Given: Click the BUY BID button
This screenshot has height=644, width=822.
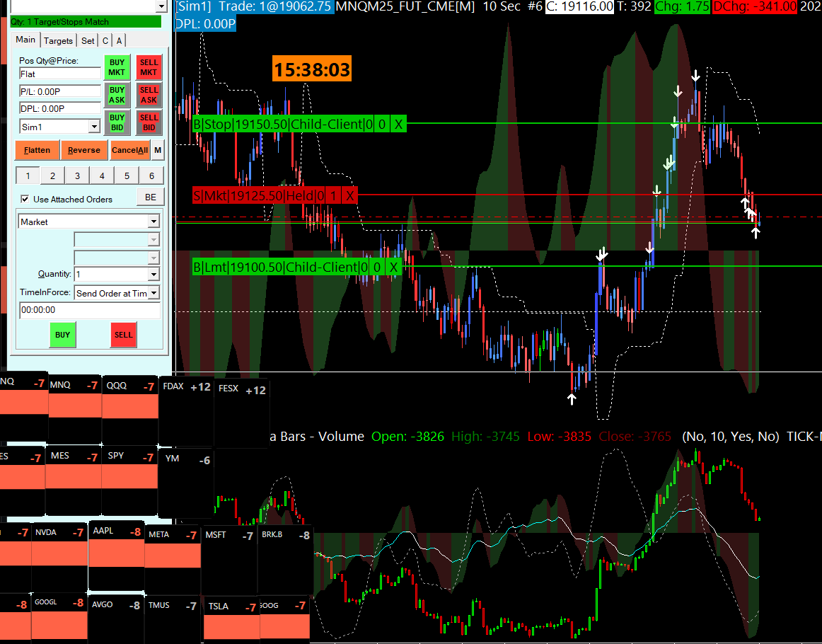Looking at the screenshot, I should (x=117, y=122).
